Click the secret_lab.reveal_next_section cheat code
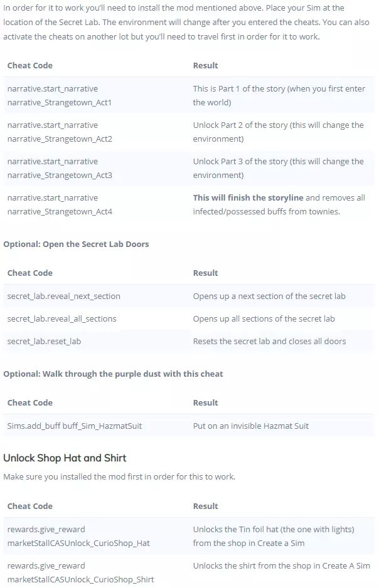The image size is (379, 588). [63, 296]
